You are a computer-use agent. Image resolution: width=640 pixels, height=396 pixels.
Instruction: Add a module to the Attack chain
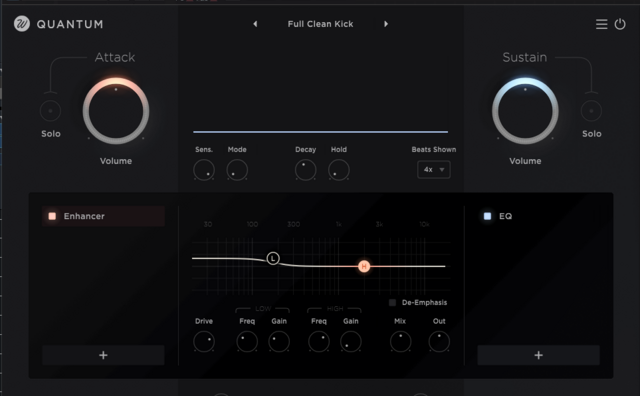[x=103, y=355]
